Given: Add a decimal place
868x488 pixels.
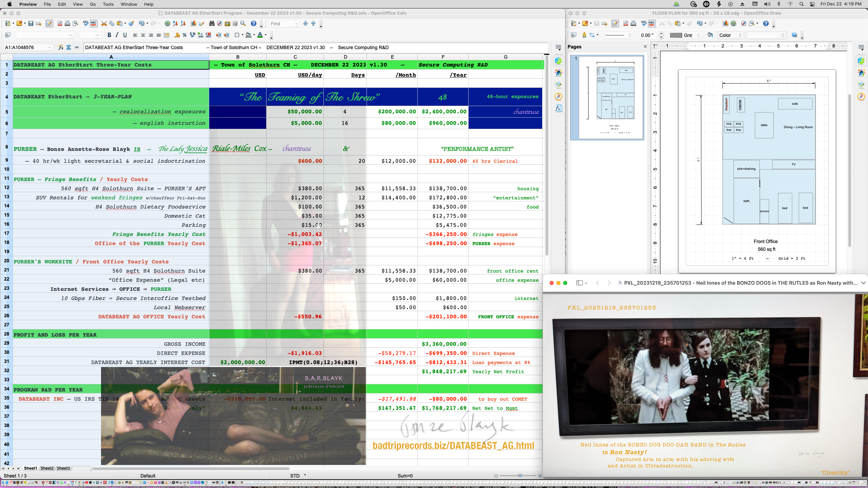Looking at the screenshot, I should tap(200, 35).
